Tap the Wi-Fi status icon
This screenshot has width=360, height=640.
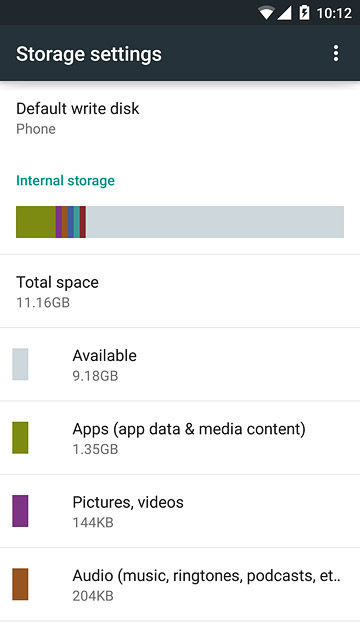(266, 13)
